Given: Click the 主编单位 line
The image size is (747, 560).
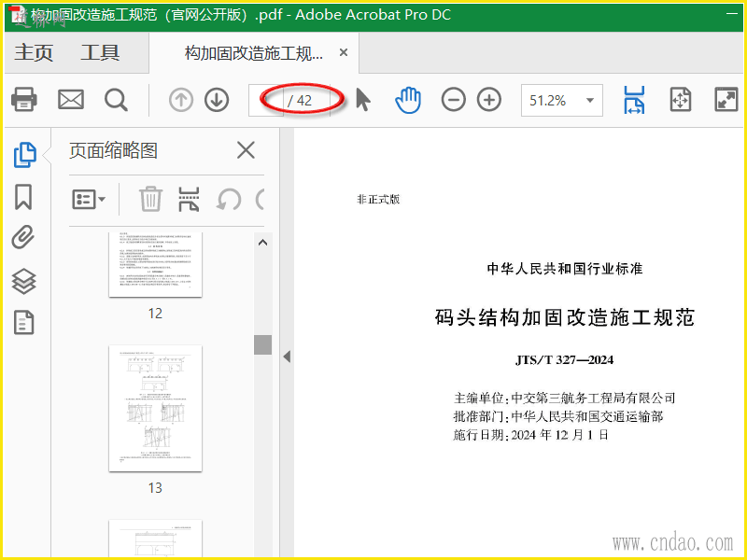Looking at the screenshot, I should click(565, 398).
